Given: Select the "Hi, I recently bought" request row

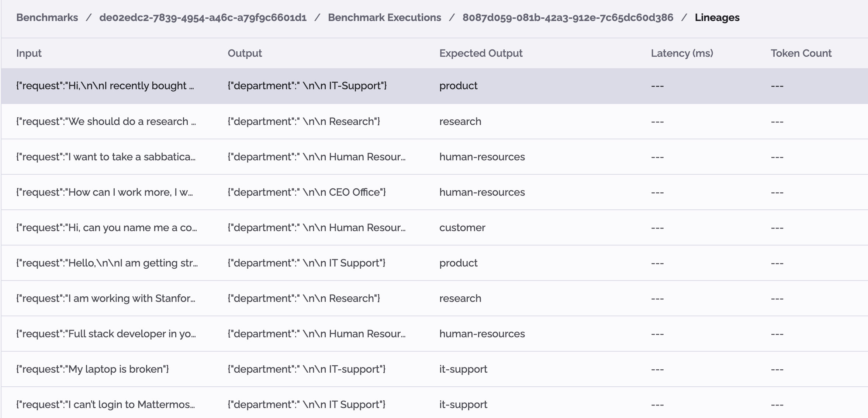Looking at the screenshot, I should (x=105, y=86).
